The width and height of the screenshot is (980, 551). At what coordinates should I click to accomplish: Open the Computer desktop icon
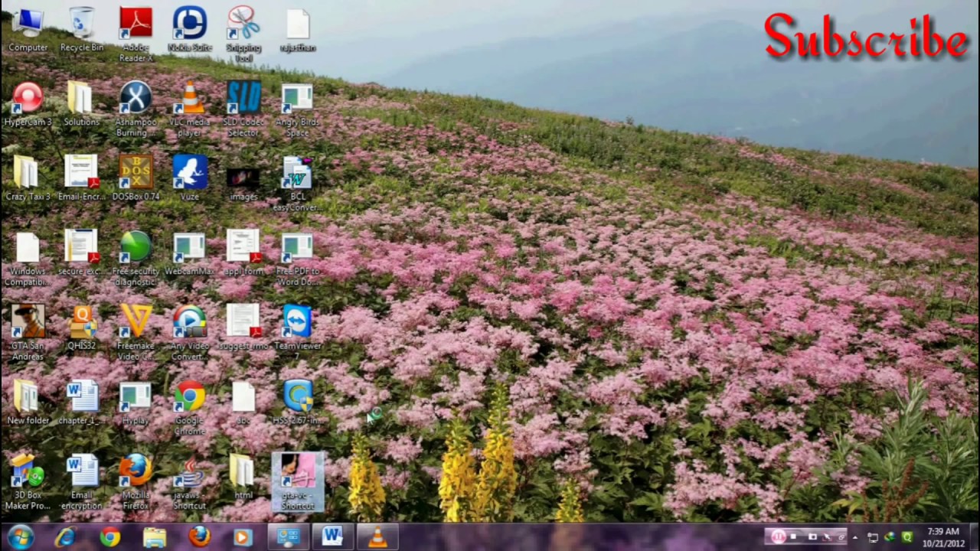[28, 29]
